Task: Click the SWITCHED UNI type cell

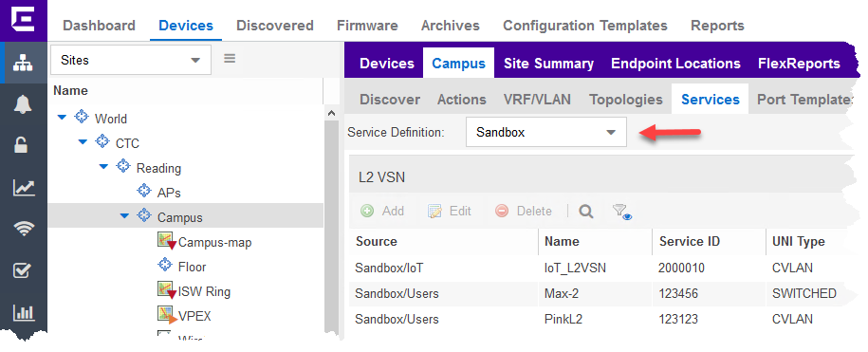Action: [x=803, y=293]
